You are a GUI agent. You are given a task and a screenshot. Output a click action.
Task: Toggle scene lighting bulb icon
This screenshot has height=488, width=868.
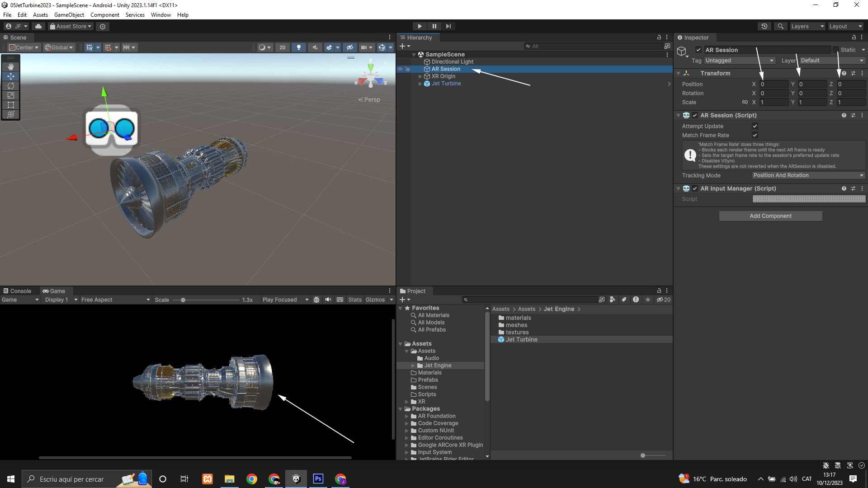(298, 47)
